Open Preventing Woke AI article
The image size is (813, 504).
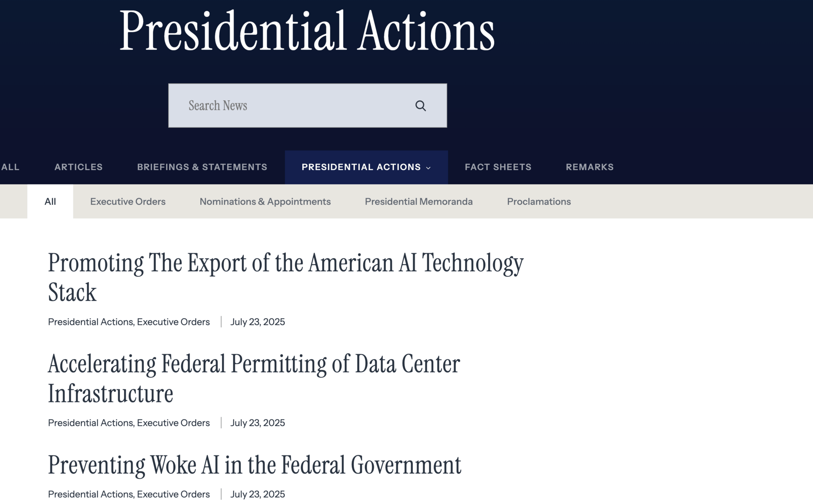click(254, 465)
